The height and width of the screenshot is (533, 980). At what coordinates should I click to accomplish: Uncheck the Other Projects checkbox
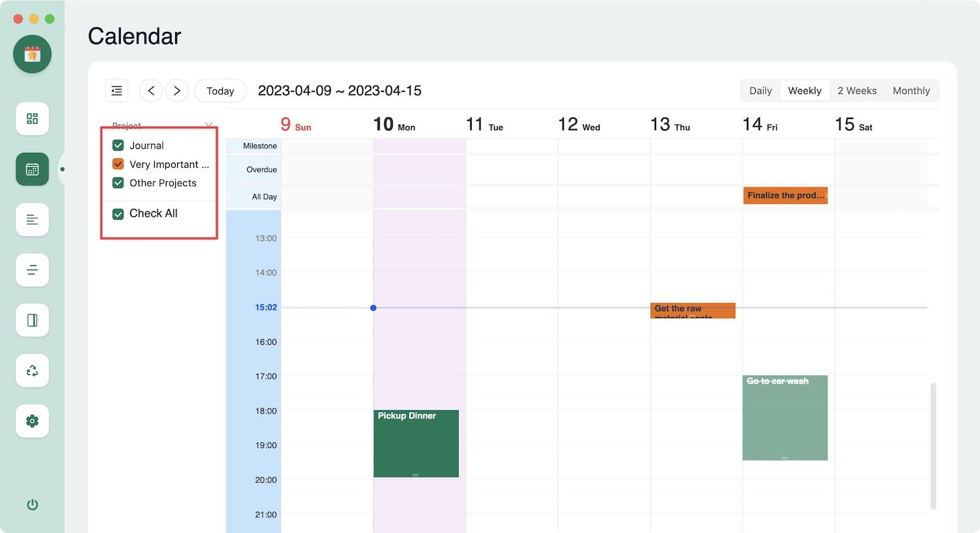(118, 183)
